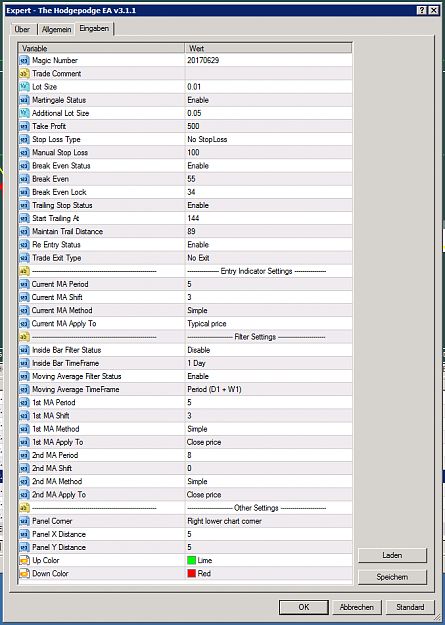Open Inside Bar Filter Status value Disable
445x625 pixels.
pyautogui.click(x=199, y=350)
